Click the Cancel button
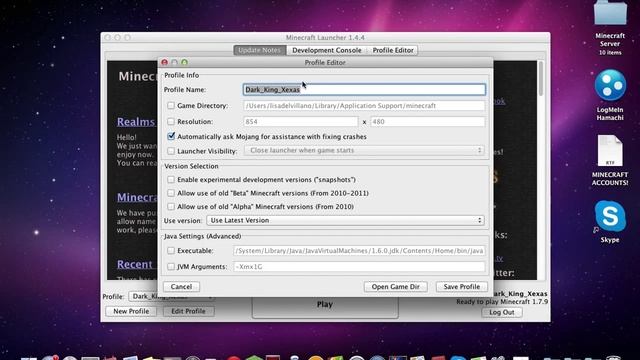 pyautogui.click(x=181, y=287)
